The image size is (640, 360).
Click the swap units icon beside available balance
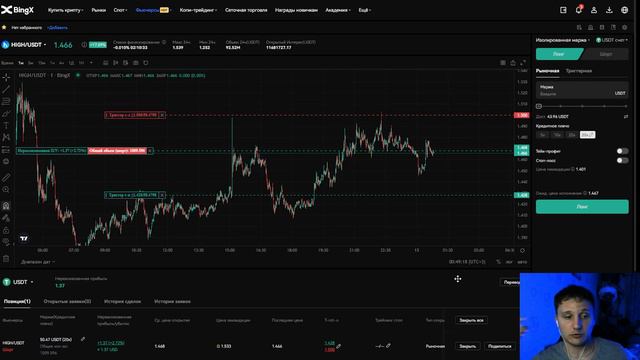point(626,117)
